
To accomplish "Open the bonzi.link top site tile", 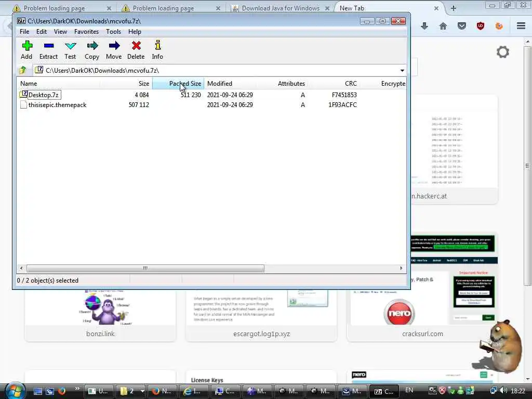I will pos(100,315).
